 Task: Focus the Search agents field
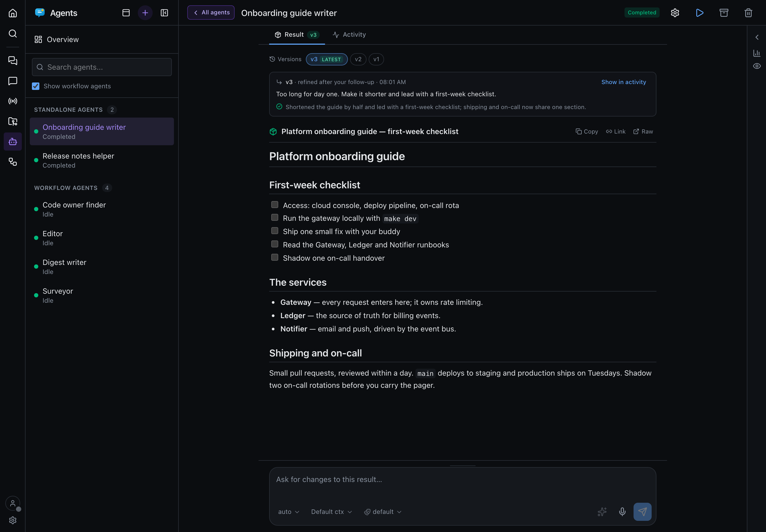pos(102,67)
